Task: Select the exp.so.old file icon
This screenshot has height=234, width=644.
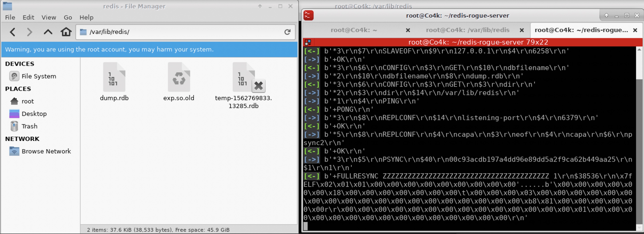Action: [x=179, y=77]
